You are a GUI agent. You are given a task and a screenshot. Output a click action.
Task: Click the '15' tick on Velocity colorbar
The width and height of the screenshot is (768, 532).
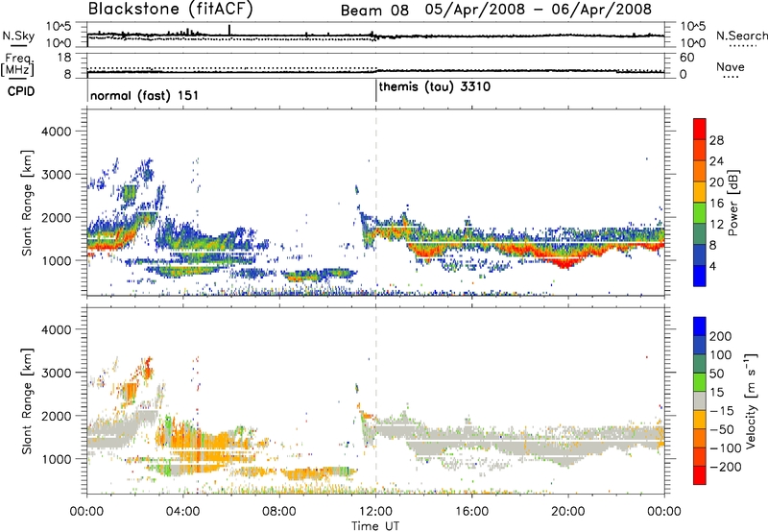(x=716, y=392)
